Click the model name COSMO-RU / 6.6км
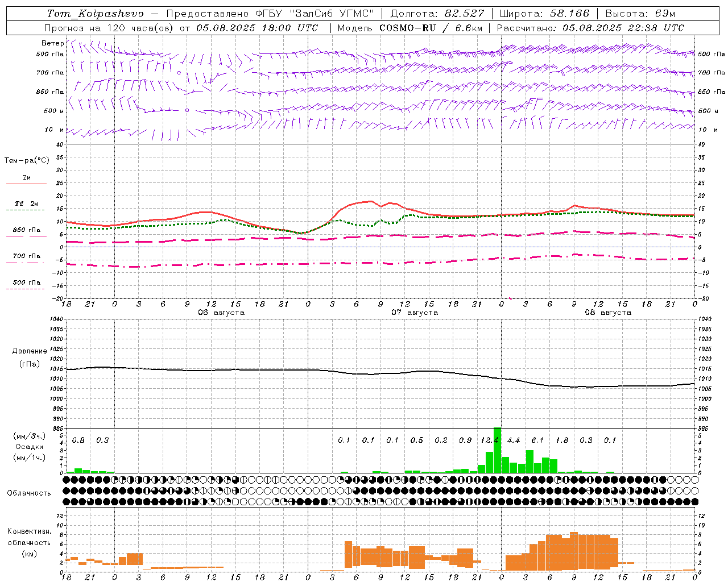728x582 pixels. tap(431, 28)
